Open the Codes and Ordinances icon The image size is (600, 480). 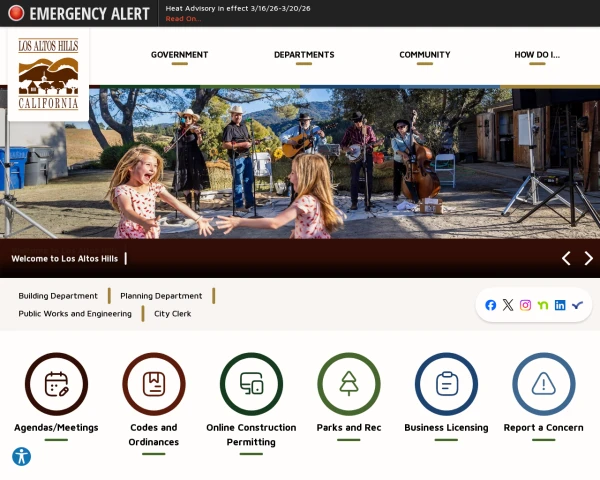coord(154,384)
